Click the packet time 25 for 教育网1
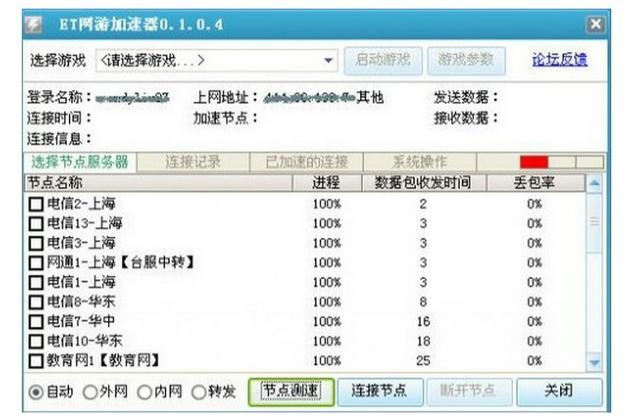The height and width of the screenshot is (418, 633). point(423,361)
